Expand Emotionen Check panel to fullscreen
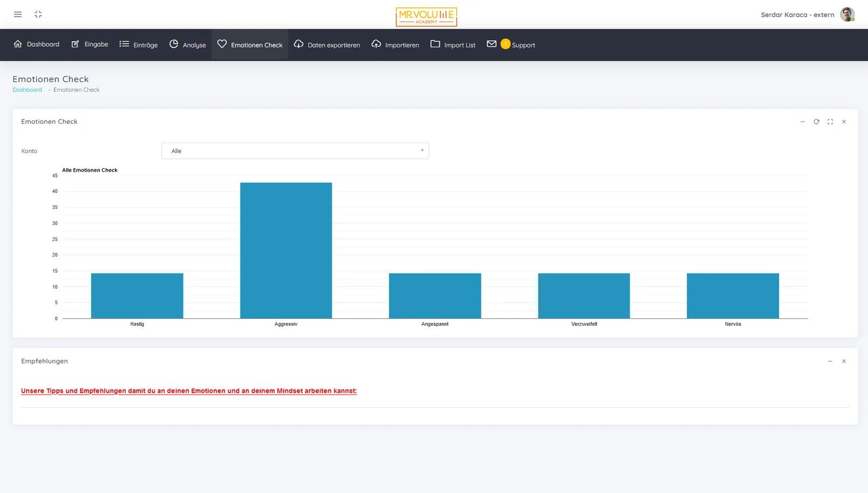The image size is (868, 493). tap(830, 122)
